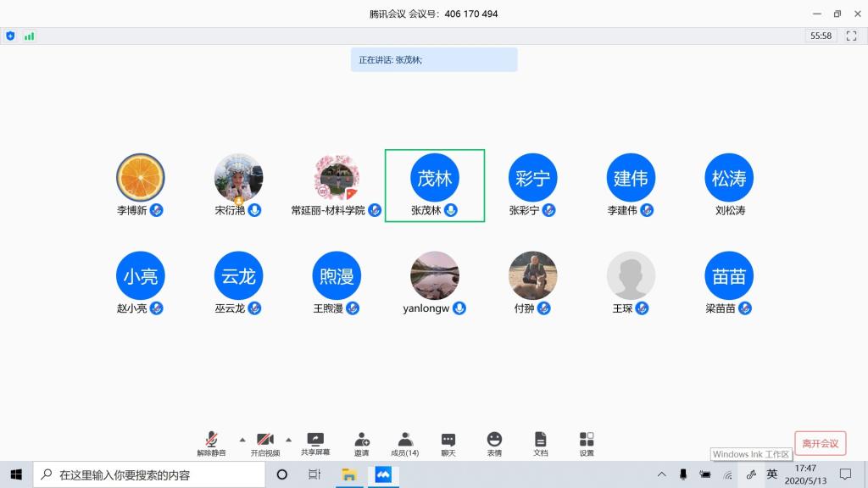
Task: Open the Emoji (表情) picker
Action: (494, 439)
